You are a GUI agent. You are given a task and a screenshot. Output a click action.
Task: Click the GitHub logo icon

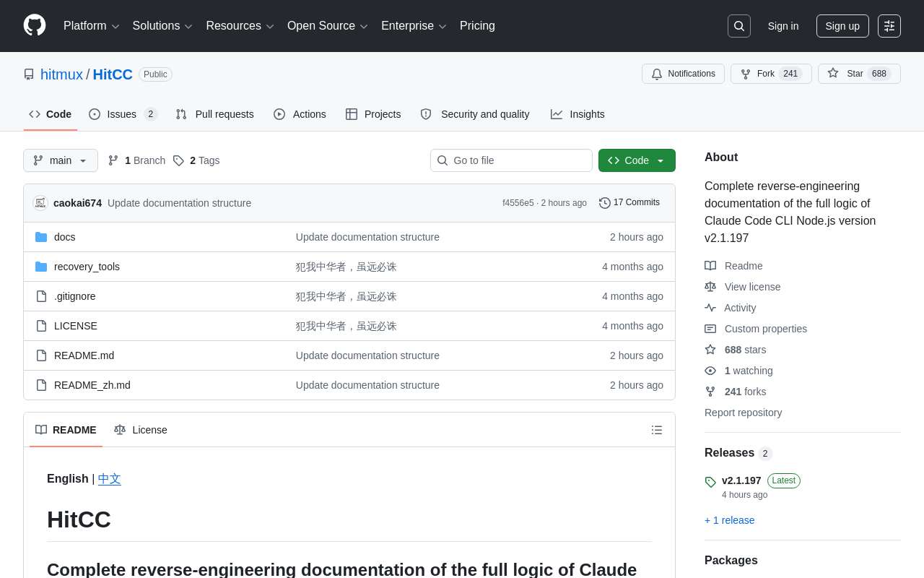coord(35,25)
